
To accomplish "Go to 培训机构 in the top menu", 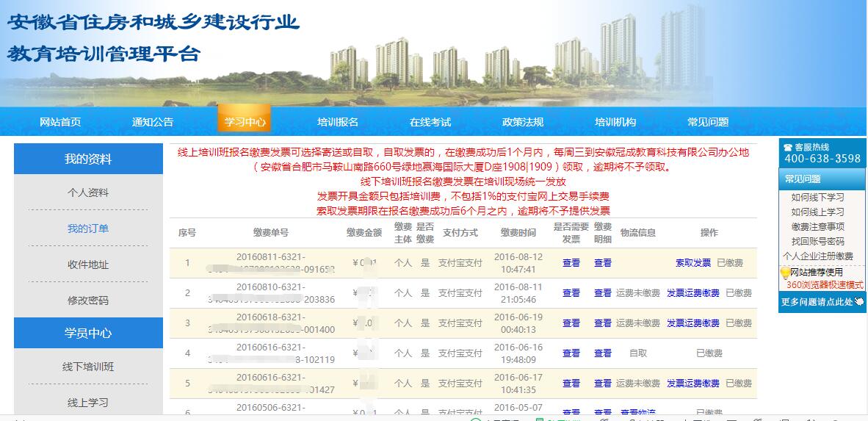I will 615,123.
